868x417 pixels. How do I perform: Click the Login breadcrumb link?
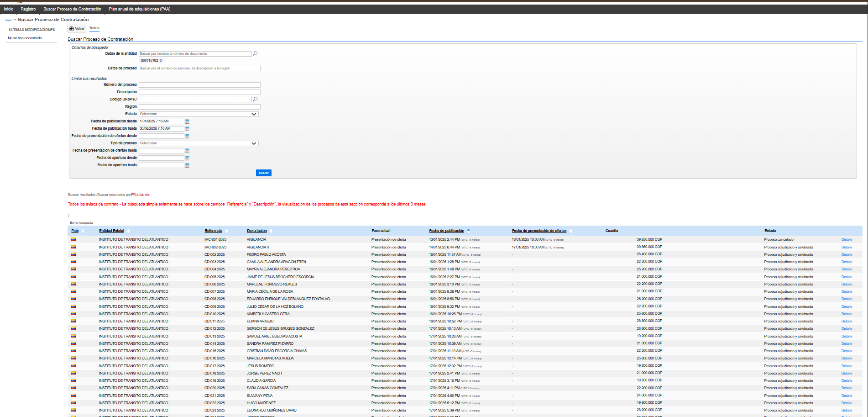[8, 20]
